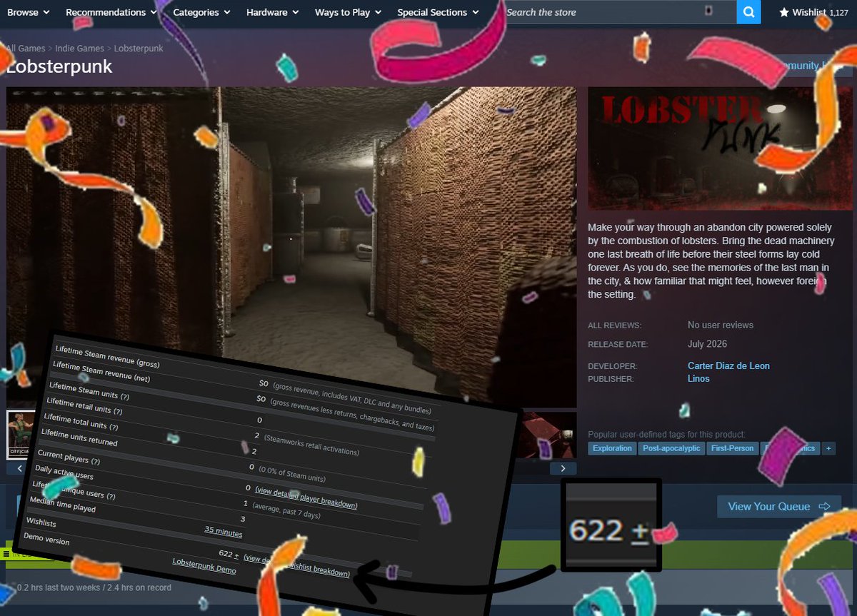This screenshot has width=857, height=616.
Task: Expand the Categories menu
Action: pyautogui.click(x=201, y=12)
